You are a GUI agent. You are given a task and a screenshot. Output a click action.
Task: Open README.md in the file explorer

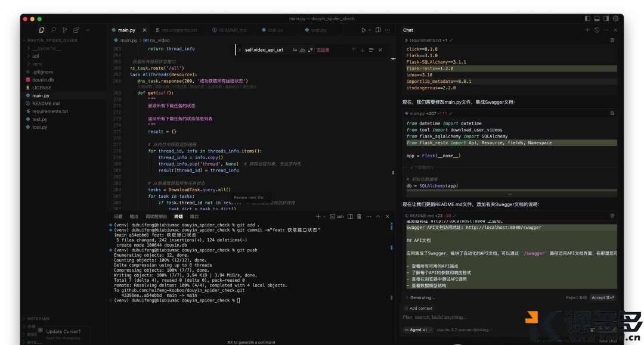click(46, 103)
